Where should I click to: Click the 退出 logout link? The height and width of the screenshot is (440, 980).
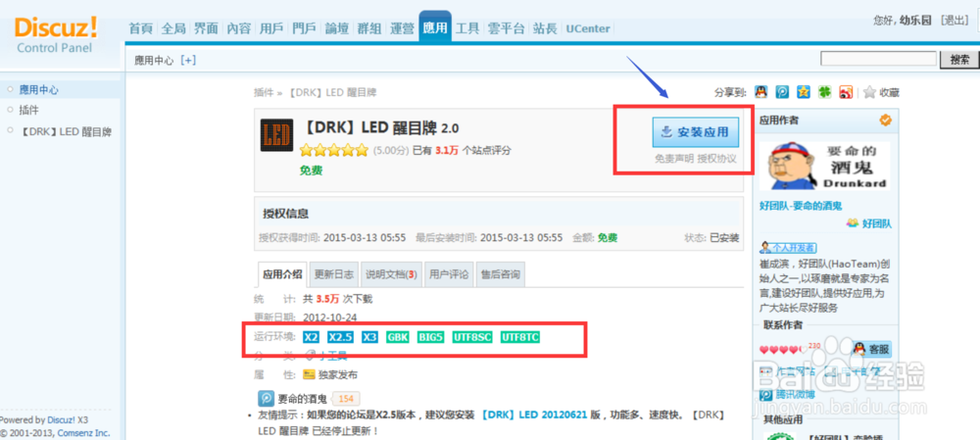tap(955, 21)
